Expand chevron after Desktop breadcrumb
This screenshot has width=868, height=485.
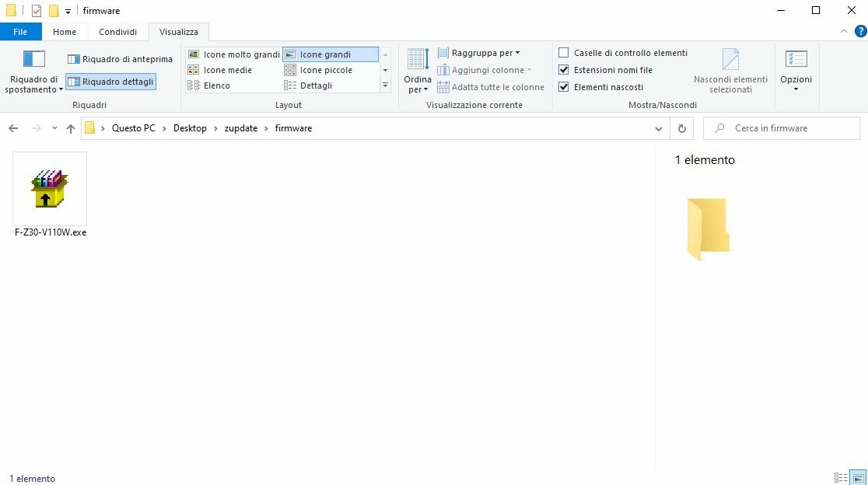215,128
